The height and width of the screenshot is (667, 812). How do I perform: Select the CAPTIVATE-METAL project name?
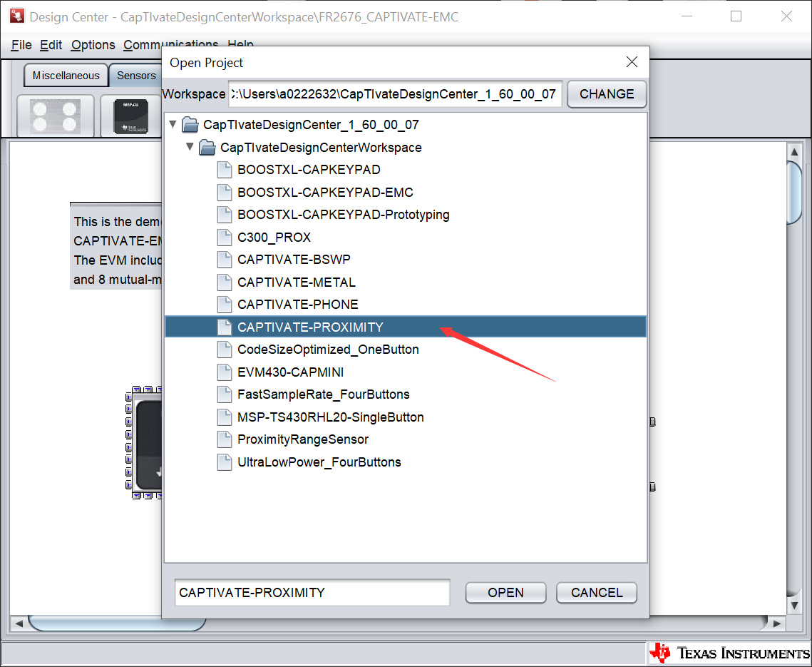pos(297,282)
